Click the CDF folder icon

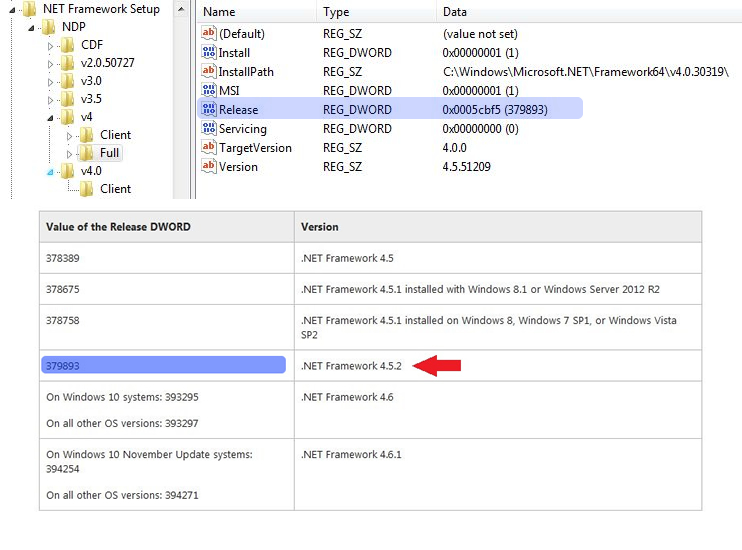tap(67, 45)
